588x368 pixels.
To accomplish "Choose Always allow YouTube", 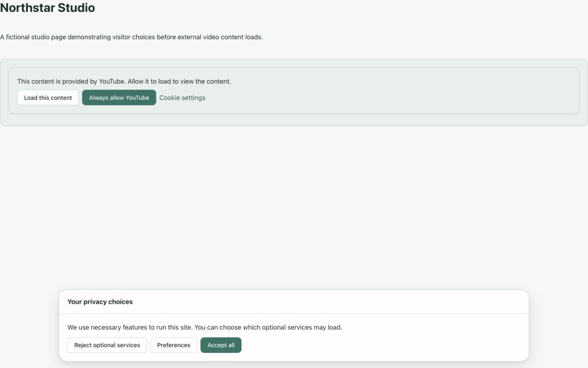I will click(x=119, y=98).
